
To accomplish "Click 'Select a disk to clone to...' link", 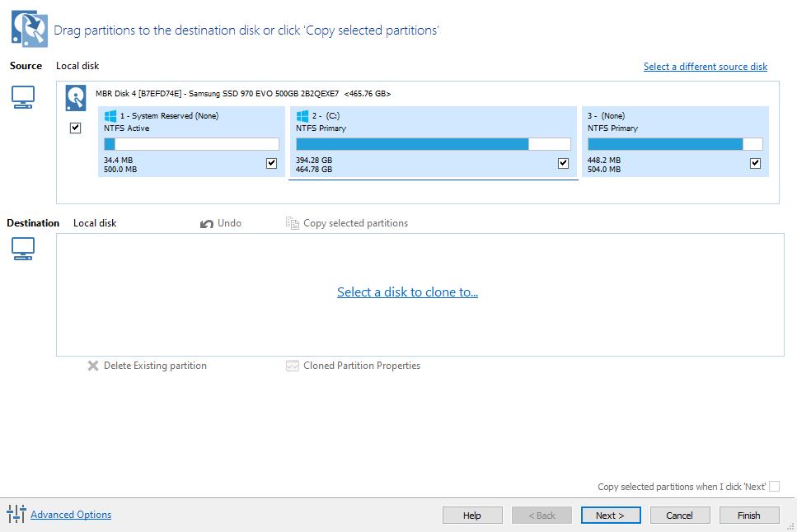I will (407, 292).
